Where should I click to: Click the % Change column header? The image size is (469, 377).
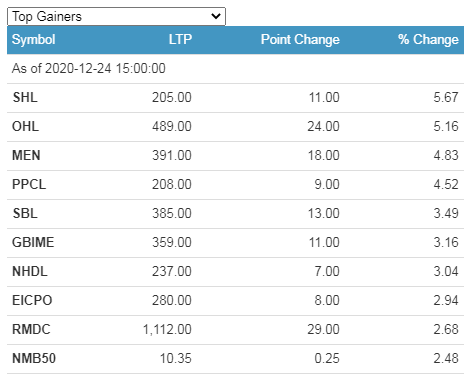point(428,40)
